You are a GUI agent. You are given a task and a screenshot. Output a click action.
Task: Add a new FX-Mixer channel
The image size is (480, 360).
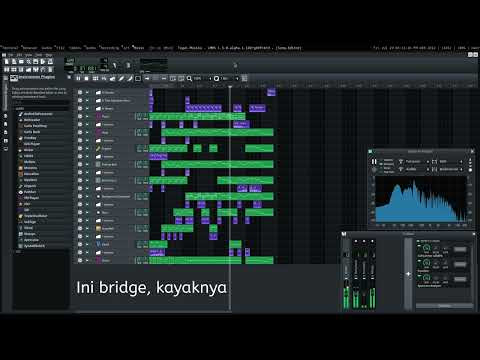(408, 274)
